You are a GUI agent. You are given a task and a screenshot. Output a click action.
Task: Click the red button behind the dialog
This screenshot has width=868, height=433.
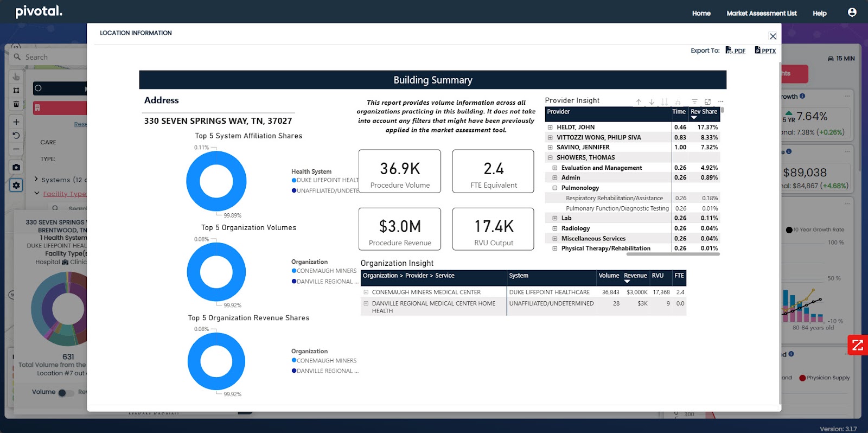click(x=794, y=74)
